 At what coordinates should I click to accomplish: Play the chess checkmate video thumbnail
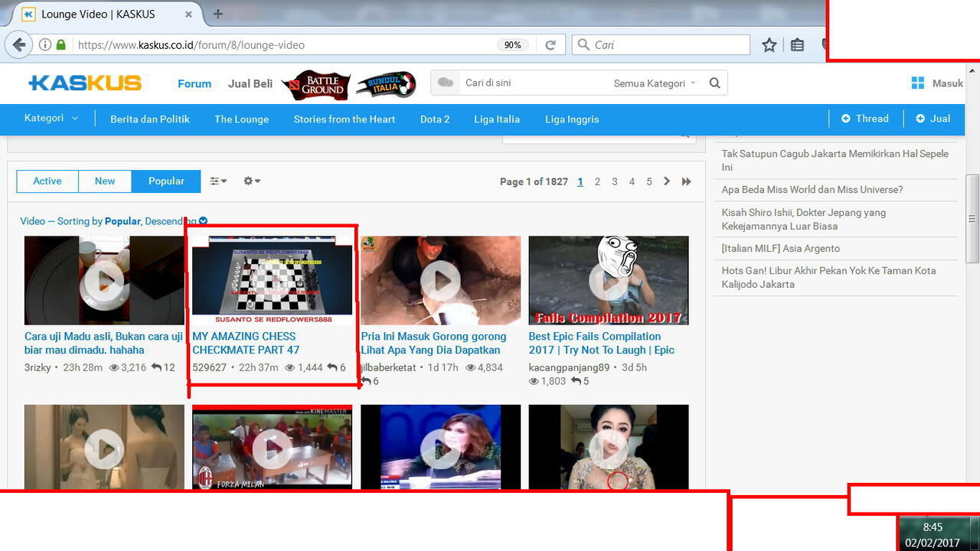pyautogui.click(x=272, y=280)
